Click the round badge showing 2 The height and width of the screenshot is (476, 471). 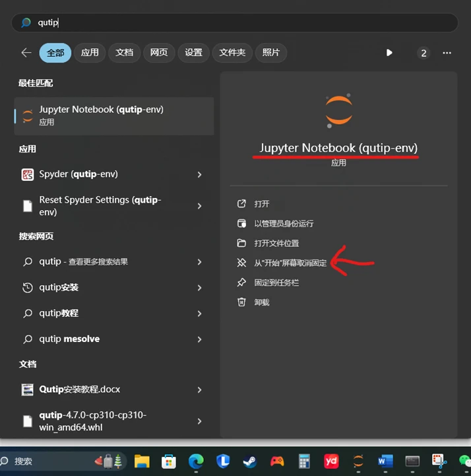pos(424,53)
